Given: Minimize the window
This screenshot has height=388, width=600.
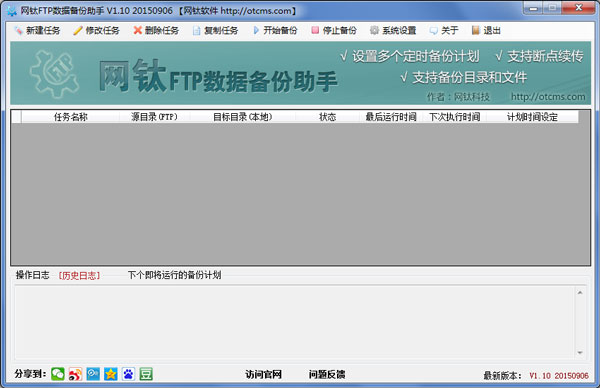Looking at the screenshot, I should coord(534,8).
